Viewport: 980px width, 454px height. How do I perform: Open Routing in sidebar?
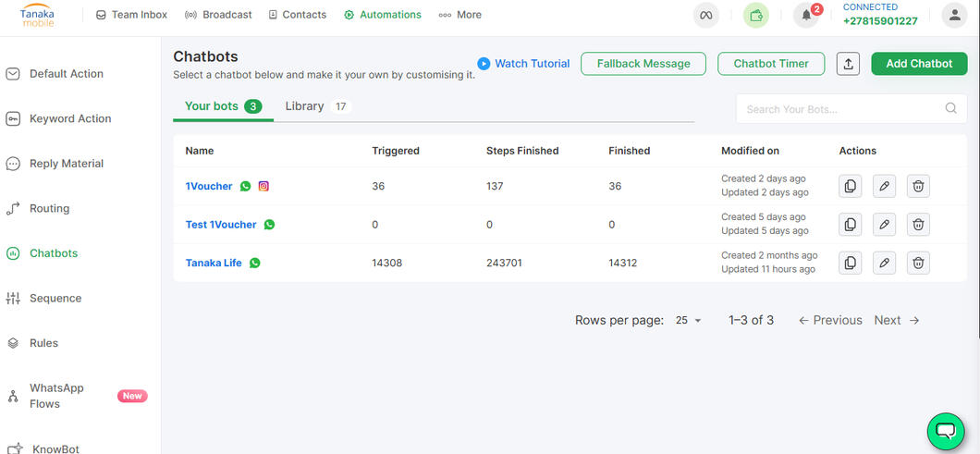point(38,208)
